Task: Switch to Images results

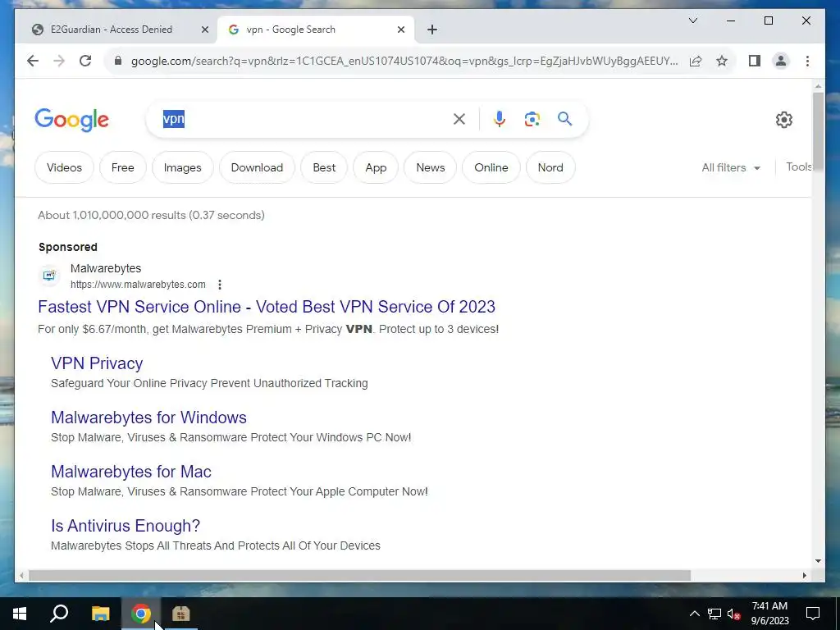Action: click(x=183, y=167)
